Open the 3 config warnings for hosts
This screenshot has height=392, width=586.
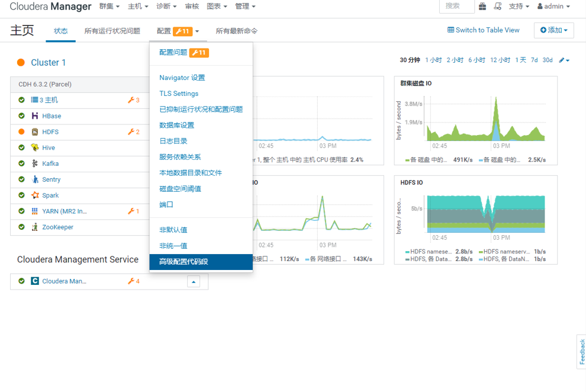point(134,100)
